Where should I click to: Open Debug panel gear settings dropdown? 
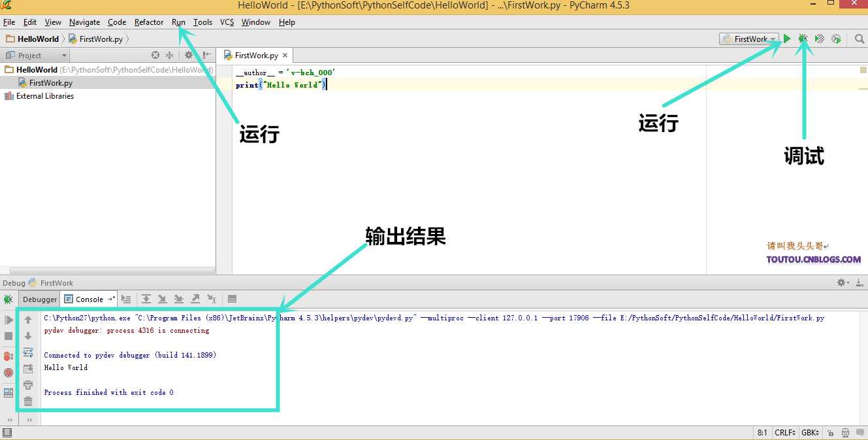(x=843, y=283)
